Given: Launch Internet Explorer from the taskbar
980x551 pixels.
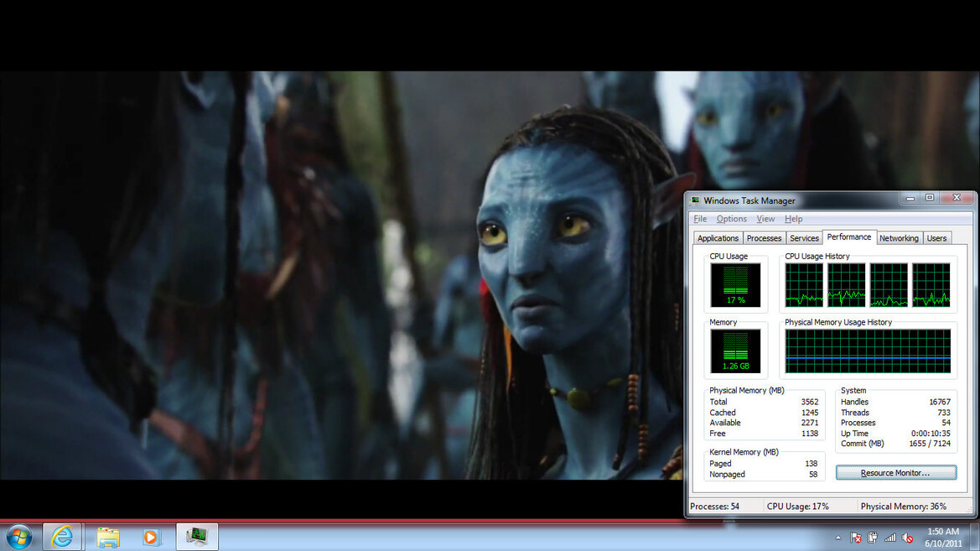Looking at the screenshot, I should [x=62, y=537].
